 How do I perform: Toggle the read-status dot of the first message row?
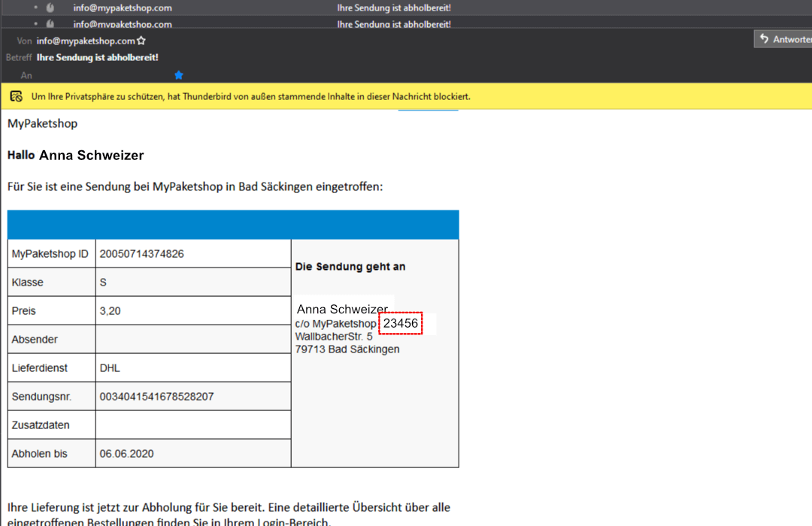(x=36, y=8)
